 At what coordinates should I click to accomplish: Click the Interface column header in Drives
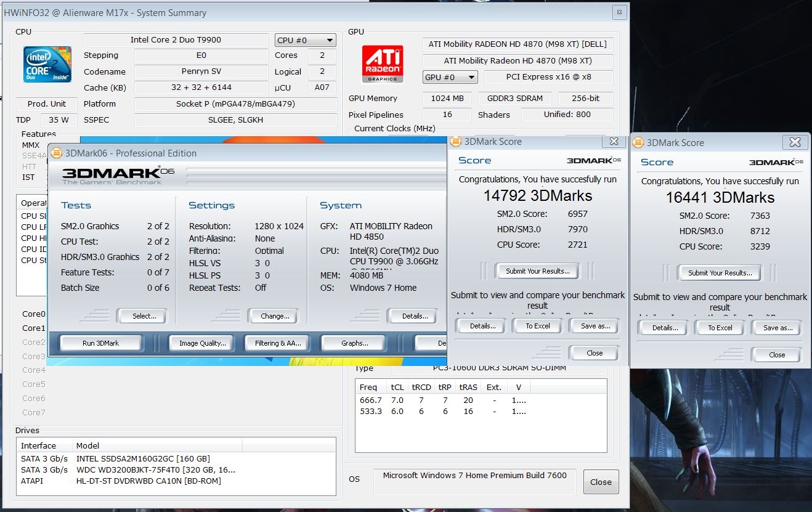tap(44, 445)
